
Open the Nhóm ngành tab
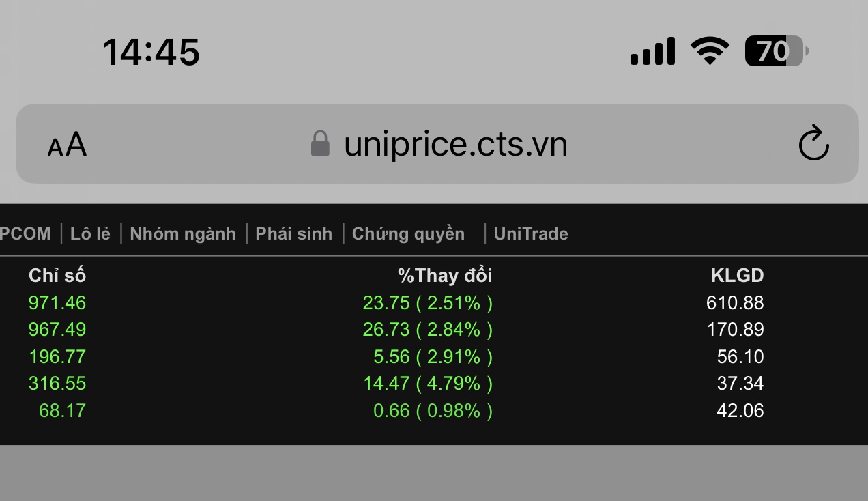(183, 233)
